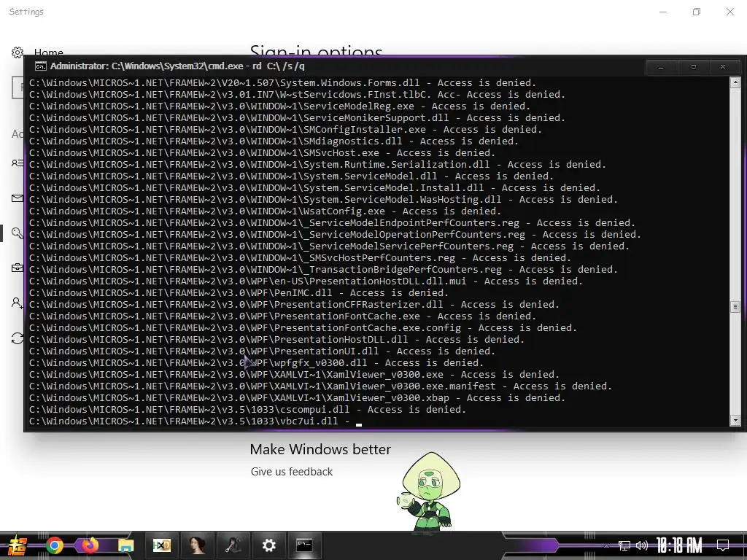Click the cmd.exe icon in title bar
This screenshot has width=747, height=560.
click(41, 66)
